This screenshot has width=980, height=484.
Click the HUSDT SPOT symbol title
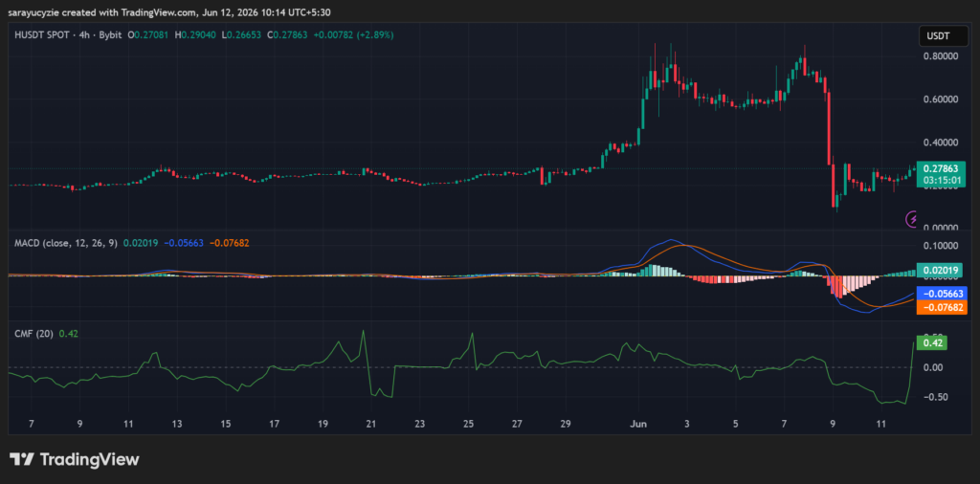[42, 35]
